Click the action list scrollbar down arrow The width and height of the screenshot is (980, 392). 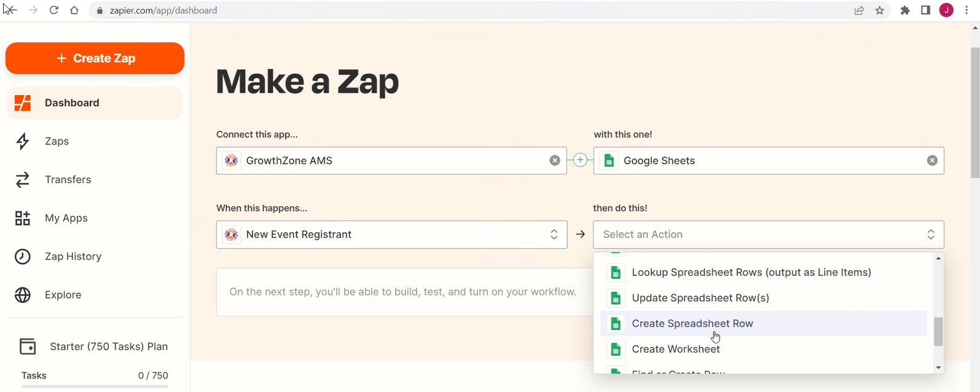[x=938, y=368]
